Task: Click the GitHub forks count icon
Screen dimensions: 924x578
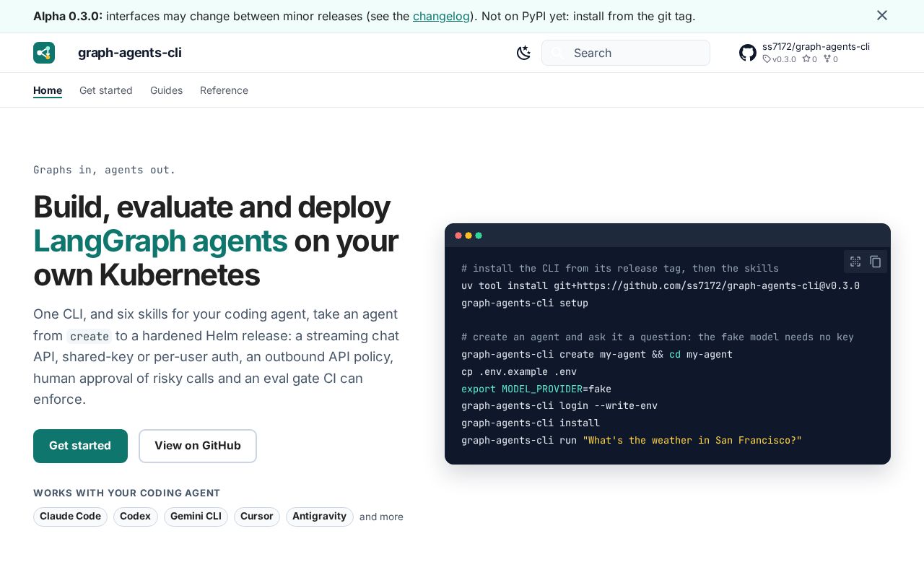Action: [x=827, y=59]
